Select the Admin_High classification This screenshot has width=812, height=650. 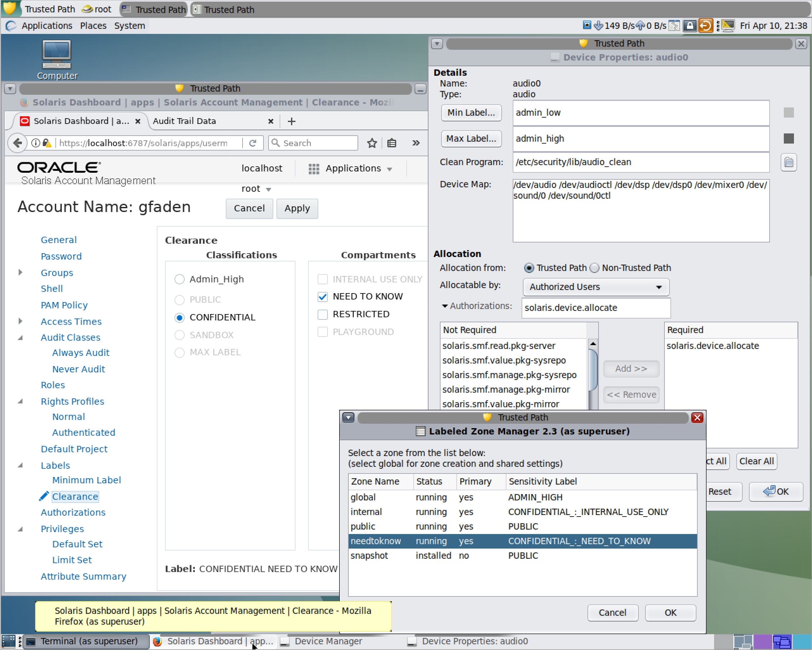[179, 279]
